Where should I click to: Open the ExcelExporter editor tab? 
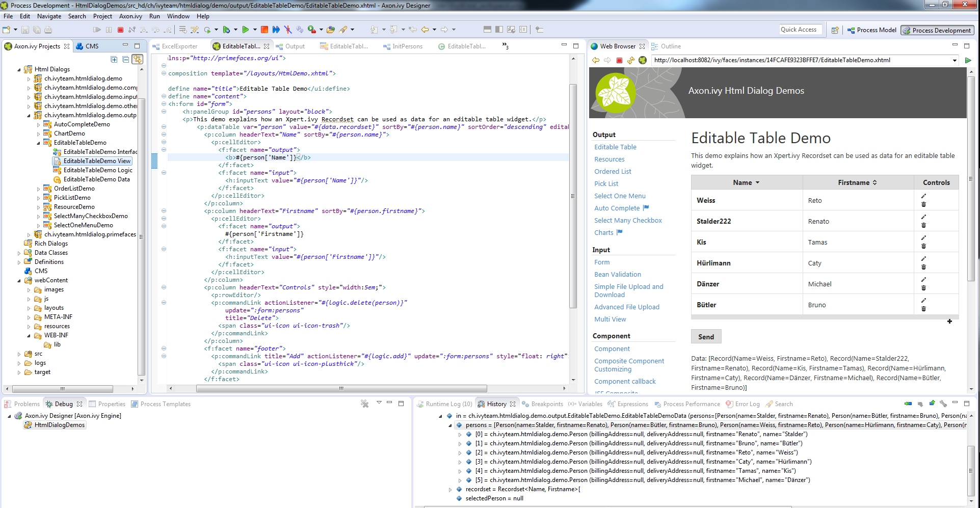click(x=175, y=46)
